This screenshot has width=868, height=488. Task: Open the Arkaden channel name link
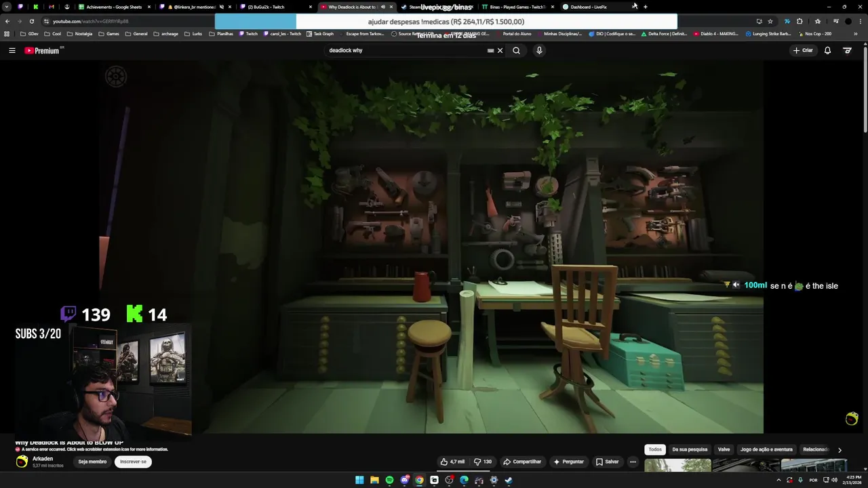pyautogui.click(x=43, y=459)
